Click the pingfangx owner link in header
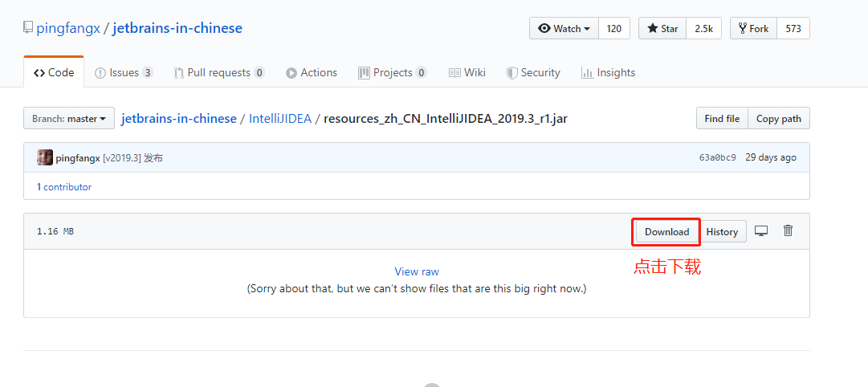The height and width of the screenshot is (387, 868). (68, 28)
